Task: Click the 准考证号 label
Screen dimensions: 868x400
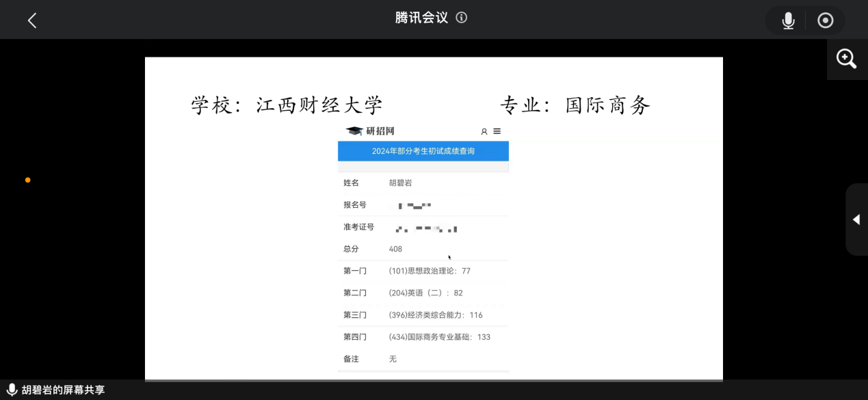Action: coord(358,227)
